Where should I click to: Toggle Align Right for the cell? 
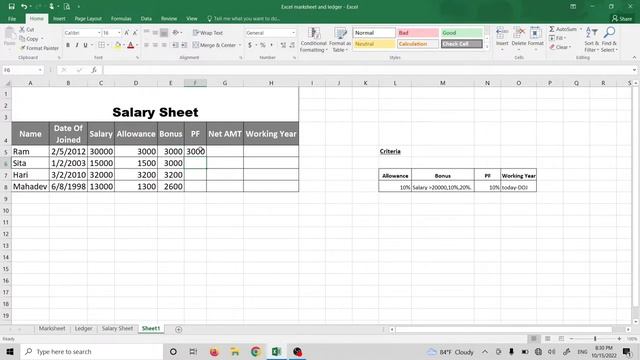click(x=164, y=45)
